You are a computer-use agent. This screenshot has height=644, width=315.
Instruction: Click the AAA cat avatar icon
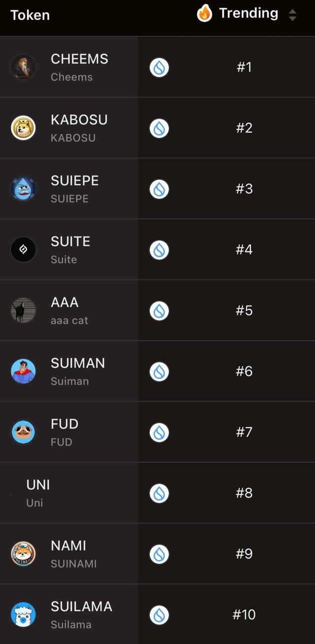pos(23,310)
